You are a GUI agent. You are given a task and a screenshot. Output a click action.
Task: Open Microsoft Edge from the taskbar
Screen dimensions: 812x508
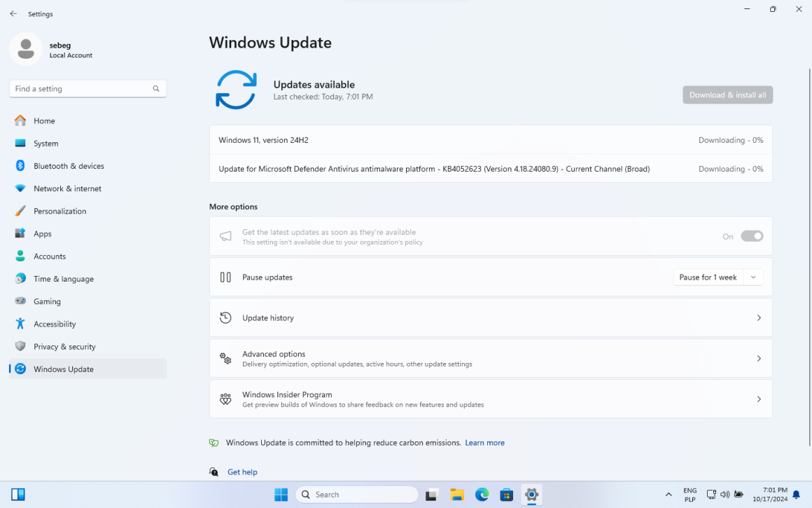tap(482, 494)
